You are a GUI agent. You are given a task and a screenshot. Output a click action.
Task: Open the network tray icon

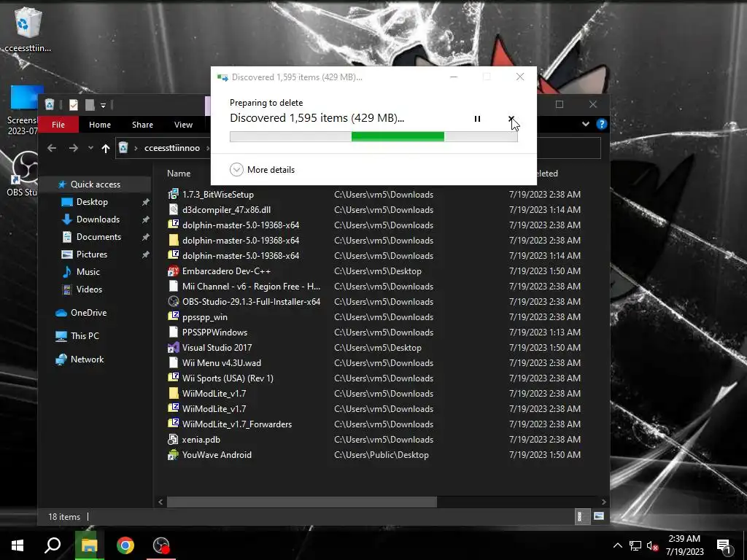coord(635,545)
